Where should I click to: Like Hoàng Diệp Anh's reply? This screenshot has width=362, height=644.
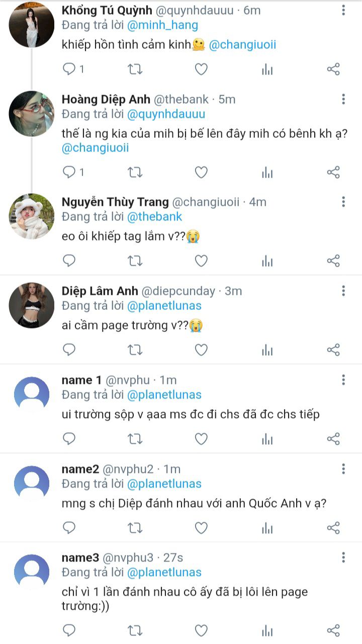pos(201,173)
